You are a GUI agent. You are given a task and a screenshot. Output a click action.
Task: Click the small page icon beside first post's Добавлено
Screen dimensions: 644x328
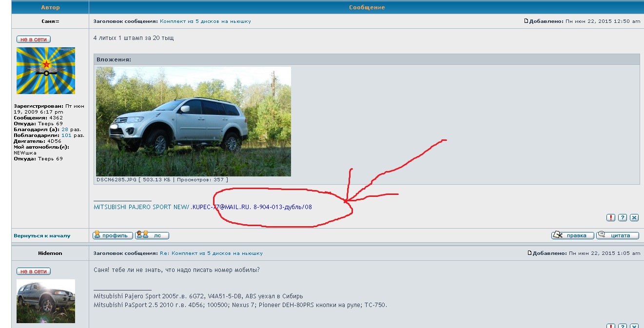pos(526,21)
